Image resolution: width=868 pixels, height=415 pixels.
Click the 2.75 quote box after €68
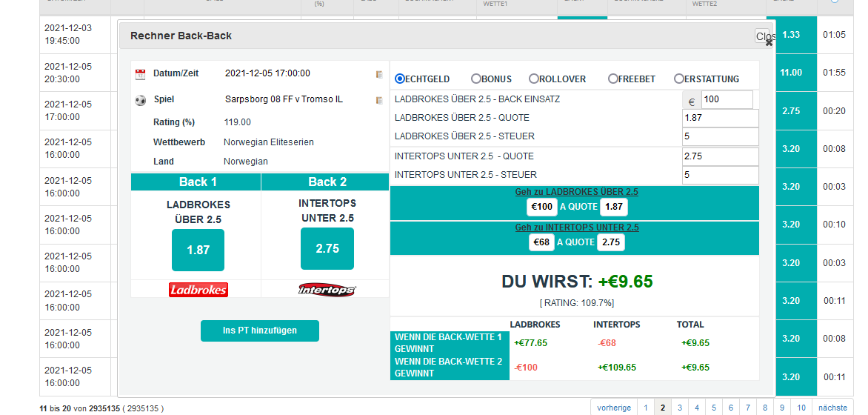[610, 242]
